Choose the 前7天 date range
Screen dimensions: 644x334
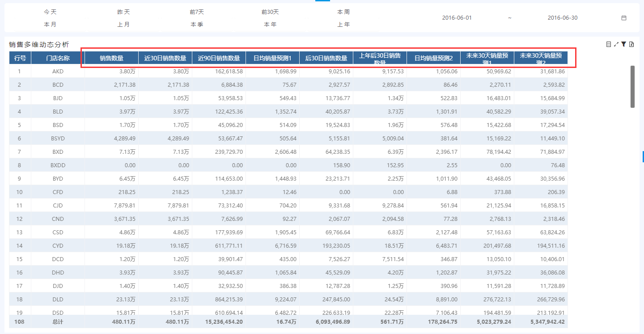(x=197, y=12)
